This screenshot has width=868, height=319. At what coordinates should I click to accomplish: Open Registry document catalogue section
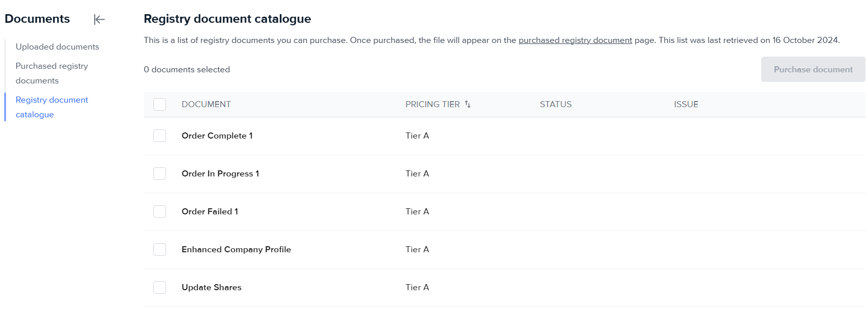pyautogui.click(x=52, y=107)
